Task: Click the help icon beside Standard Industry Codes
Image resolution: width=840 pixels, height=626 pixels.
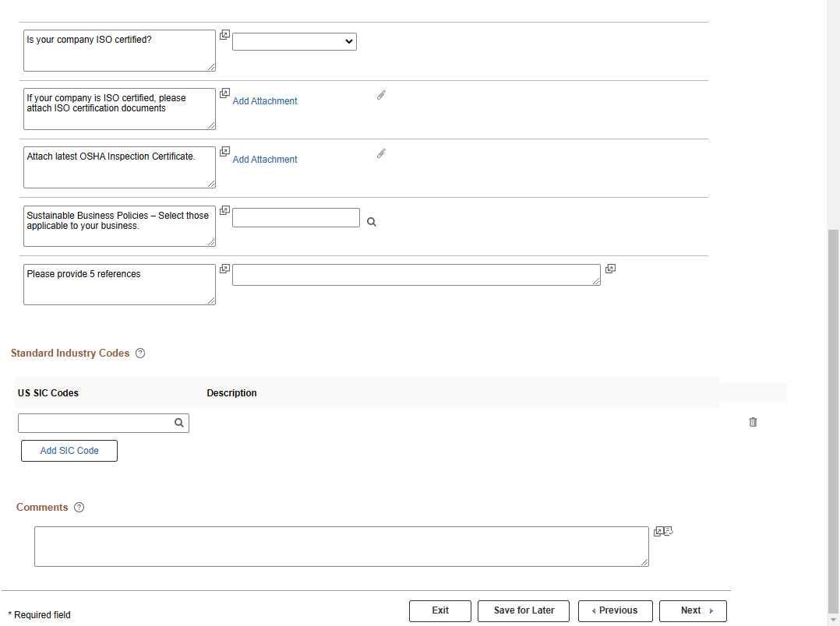Action: (140, 353)
